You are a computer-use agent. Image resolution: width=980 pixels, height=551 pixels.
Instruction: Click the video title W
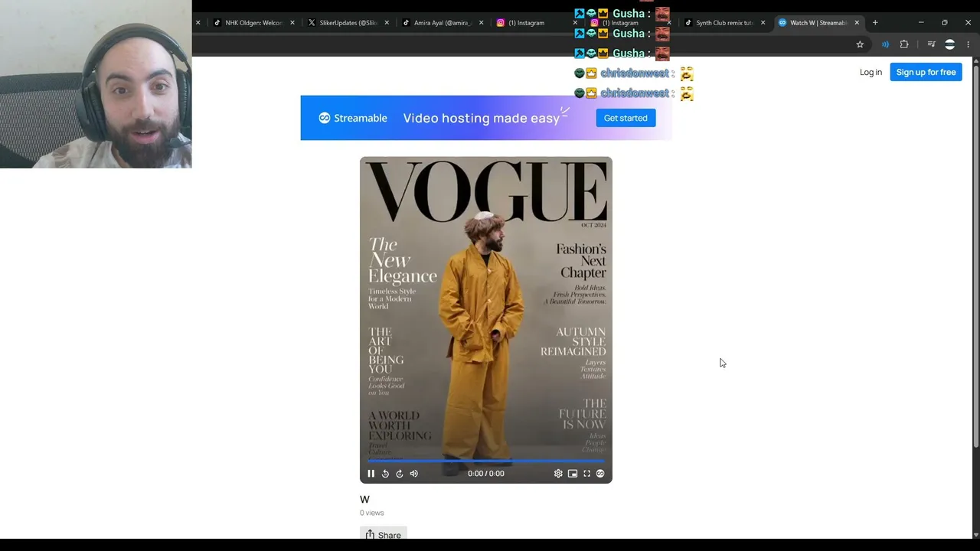[364, 499]
